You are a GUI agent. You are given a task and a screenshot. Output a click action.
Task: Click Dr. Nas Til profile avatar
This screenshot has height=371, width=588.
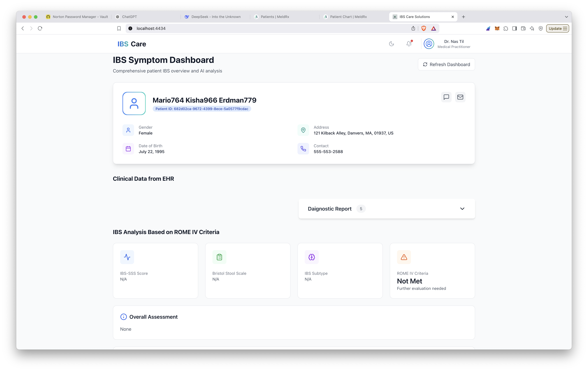click(x=429, y=44)
